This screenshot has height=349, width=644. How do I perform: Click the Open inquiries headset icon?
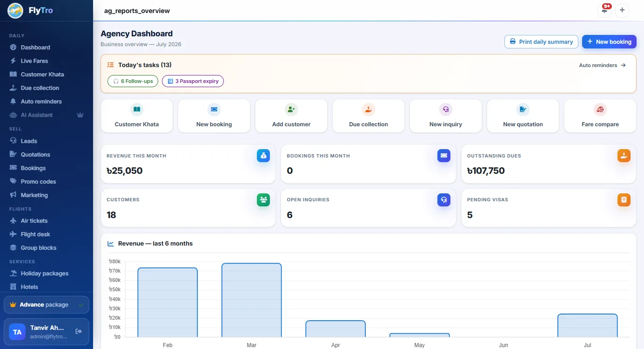coord(444,200)
